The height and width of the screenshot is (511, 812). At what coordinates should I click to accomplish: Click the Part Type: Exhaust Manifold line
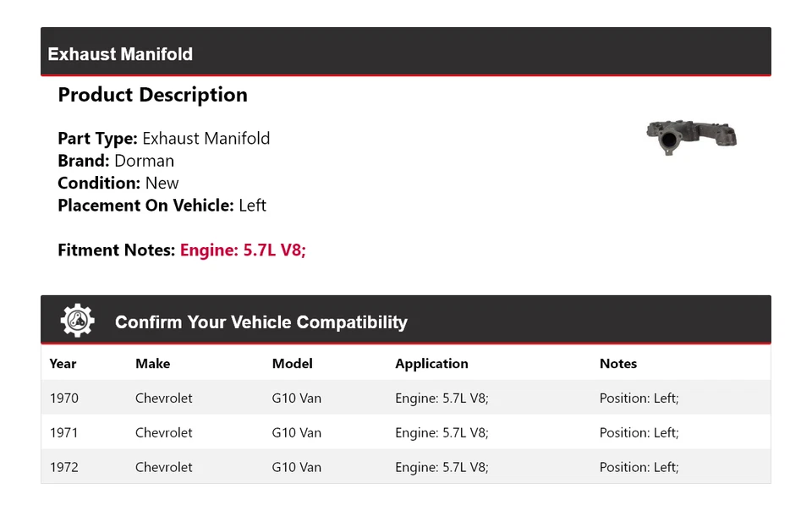point(164,139)
